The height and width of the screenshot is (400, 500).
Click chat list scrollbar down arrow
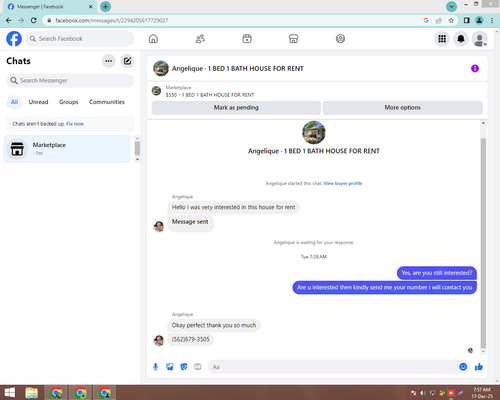(137, 160)
